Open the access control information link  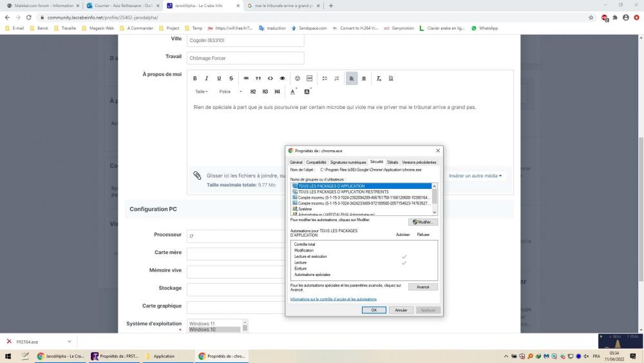point(333,299)
